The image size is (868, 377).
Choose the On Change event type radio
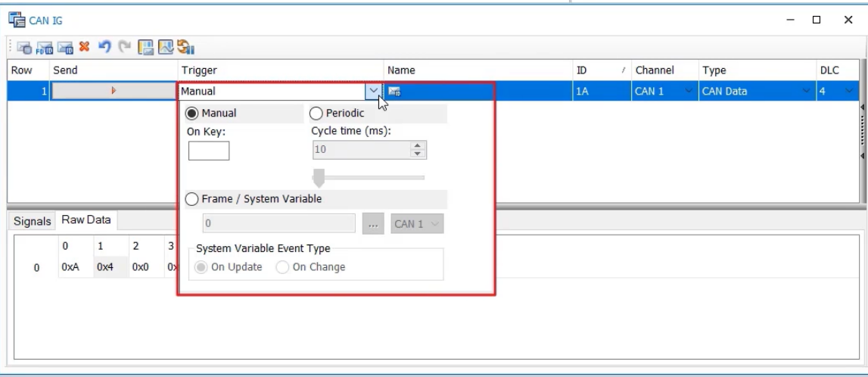point(282,267)
